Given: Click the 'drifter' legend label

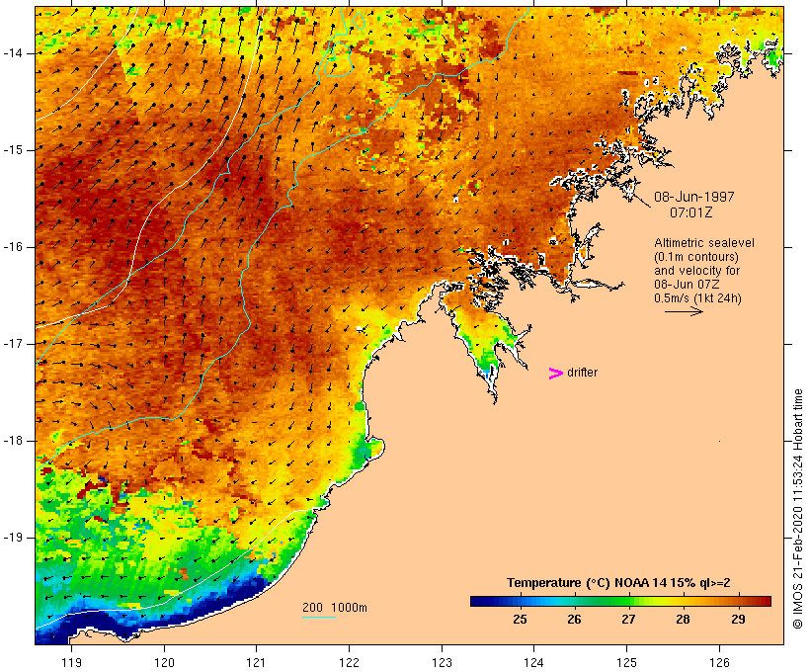Looking at the screenshot, I should tap(582, 373).
